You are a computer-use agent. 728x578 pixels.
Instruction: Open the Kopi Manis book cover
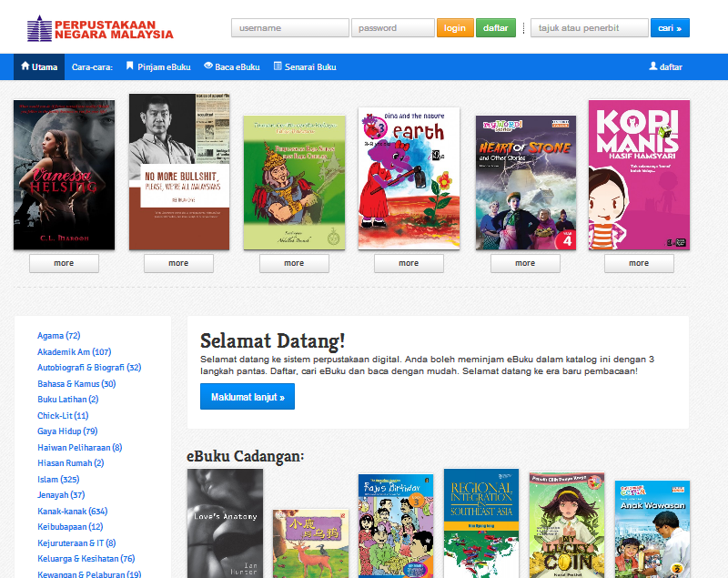pyautogui.click(x=639, y=174)
